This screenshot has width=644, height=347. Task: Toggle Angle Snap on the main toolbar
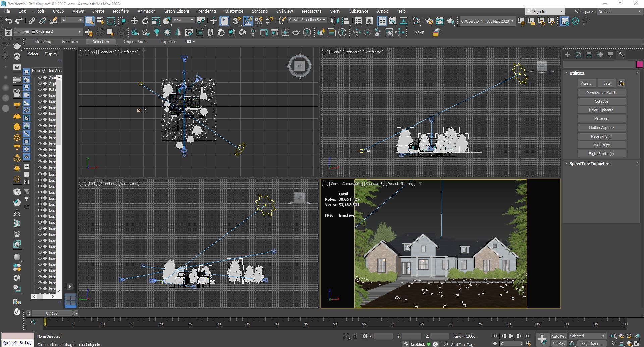coord(248,21)
